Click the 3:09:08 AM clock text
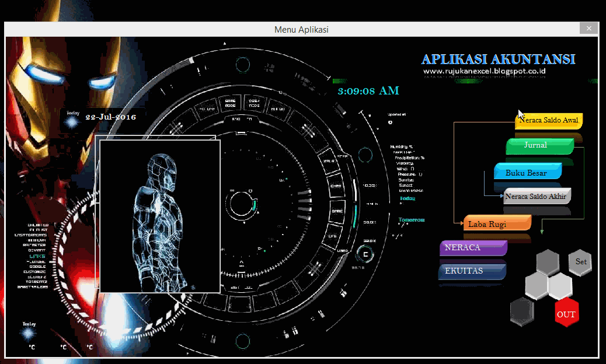The width and height of the screenshot is (606, 364). [x=368, y=91]
